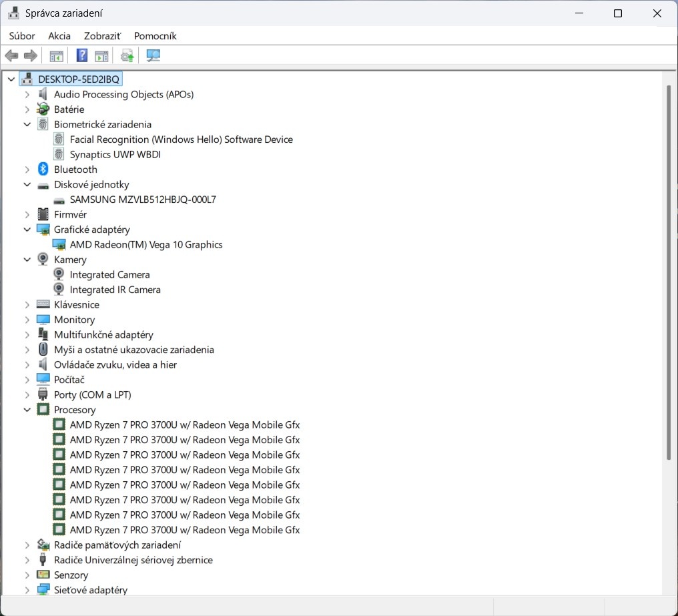Open Help via blue question mark icon
The width and height of the screenshot is (678, 616).
point(82,55)
